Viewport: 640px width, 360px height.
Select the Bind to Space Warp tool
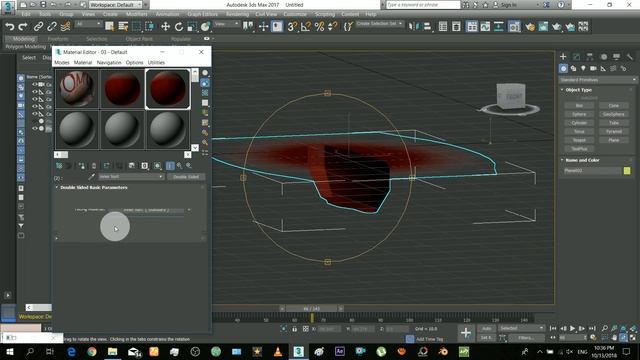[65, 27]
